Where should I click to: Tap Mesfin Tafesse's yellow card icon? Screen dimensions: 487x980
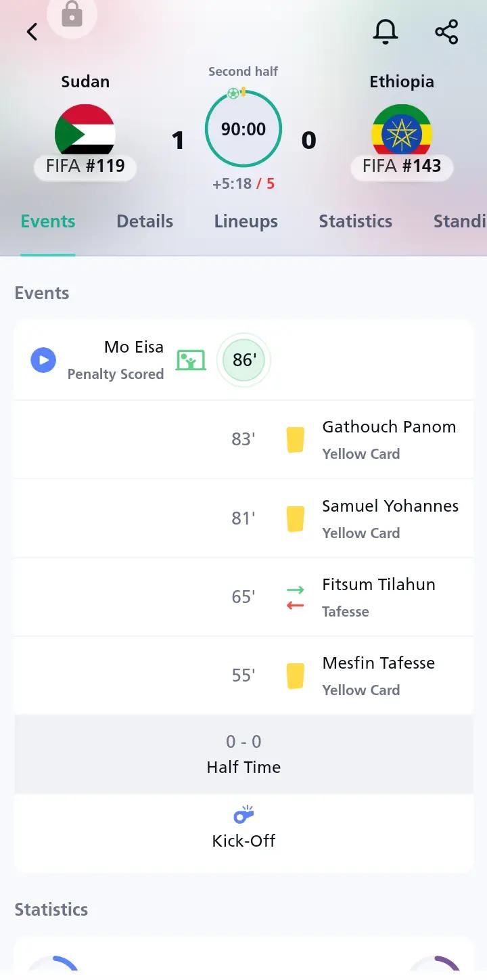coord(295,675)
